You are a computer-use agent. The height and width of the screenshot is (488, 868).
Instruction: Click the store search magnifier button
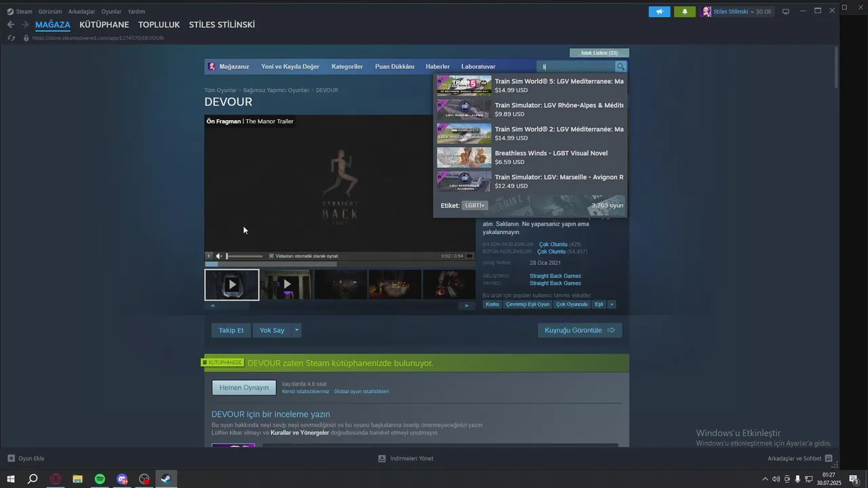click(x=620, y=66)
